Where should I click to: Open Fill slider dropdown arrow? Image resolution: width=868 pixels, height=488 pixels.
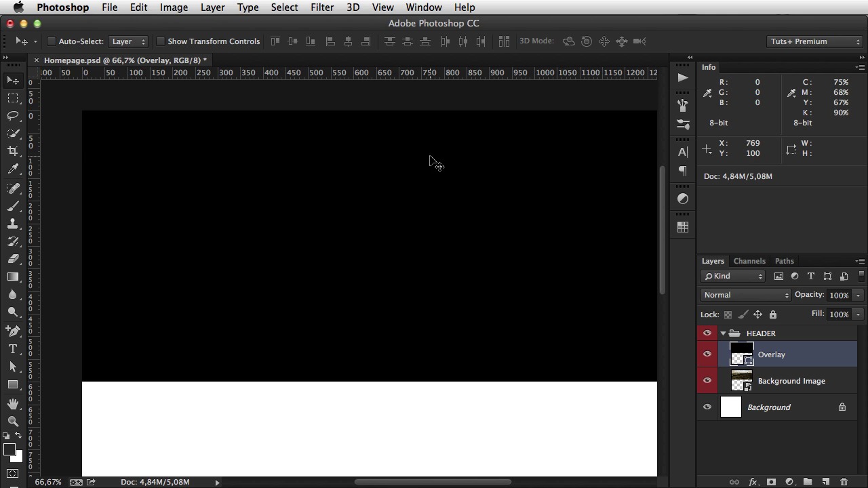coord(858,314)
